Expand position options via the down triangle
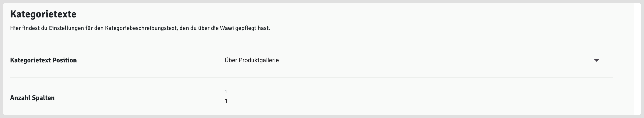Screen dimensions: 644x118 click(x=596, y=60)
